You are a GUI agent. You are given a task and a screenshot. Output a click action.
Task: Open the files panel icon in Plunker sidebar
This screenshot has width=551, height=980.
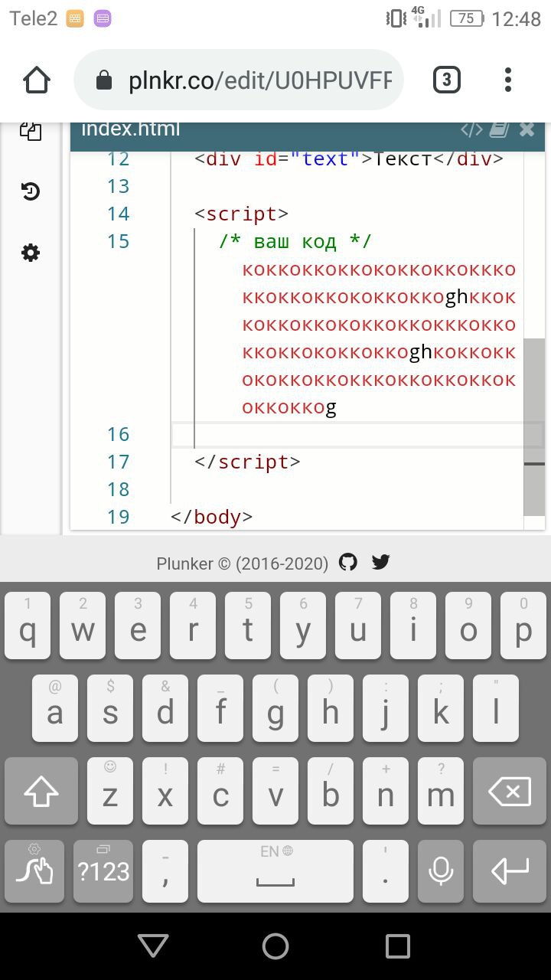pos(31,131)
